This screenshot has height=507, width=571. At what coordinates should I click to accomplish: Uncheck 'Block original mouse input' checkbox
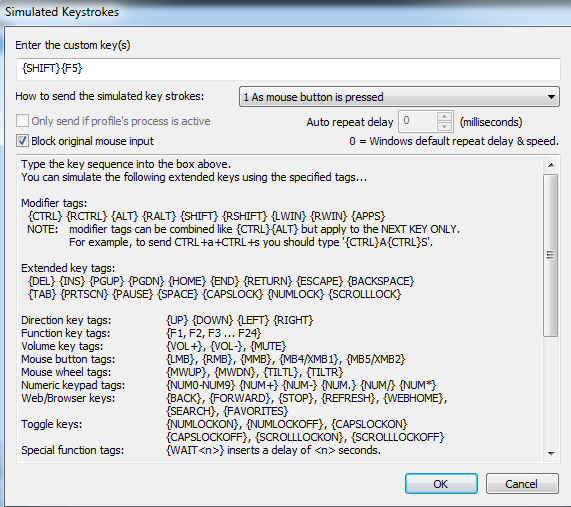[22, 141]
